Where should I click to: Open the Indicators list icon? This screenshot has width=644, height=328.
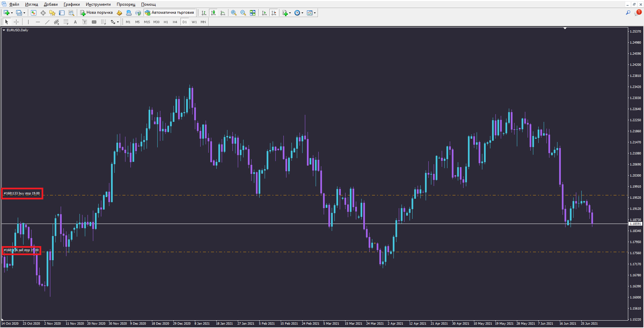click(x=285, y=13)
